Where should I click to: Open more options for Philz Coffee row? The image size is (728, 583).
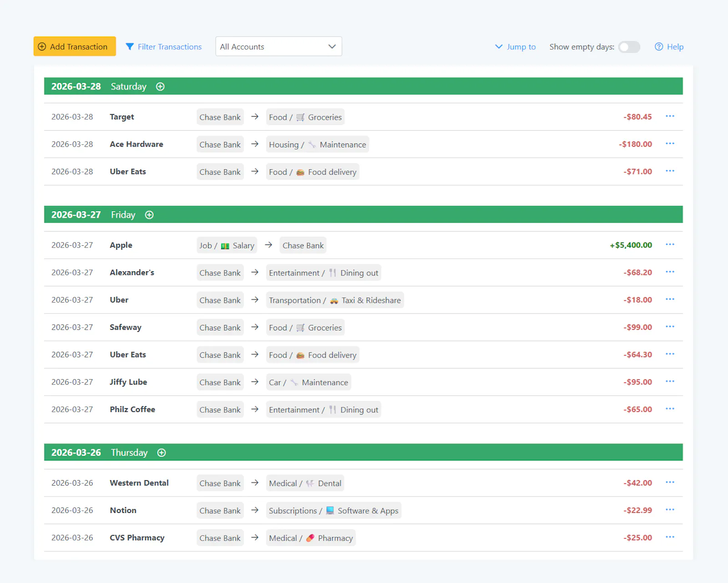pyautogui.click(x=670, y=409)
